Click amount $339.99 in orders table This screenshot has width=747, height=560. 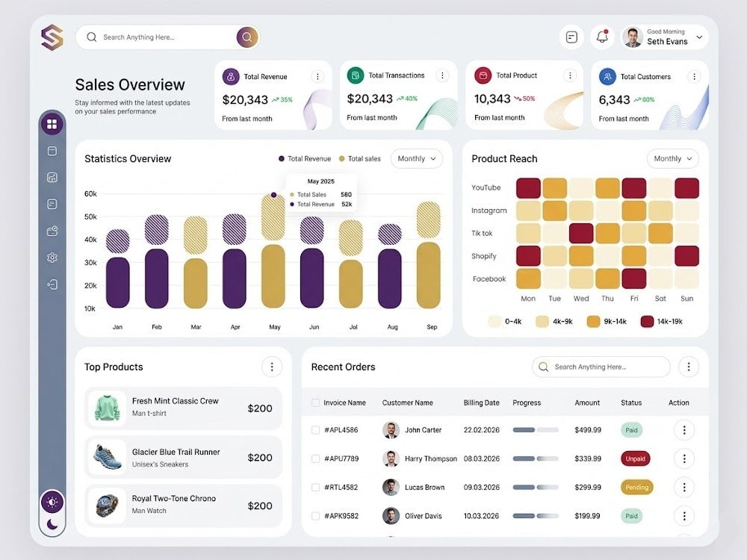pyautogui.click(x=588, y=458)
